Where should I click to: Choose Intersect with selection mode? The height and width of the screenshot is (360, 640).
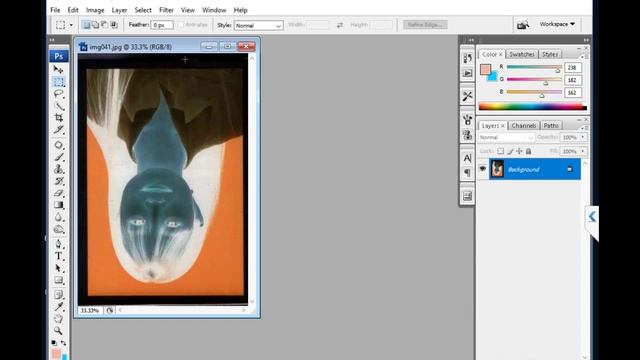coord(114,25)
